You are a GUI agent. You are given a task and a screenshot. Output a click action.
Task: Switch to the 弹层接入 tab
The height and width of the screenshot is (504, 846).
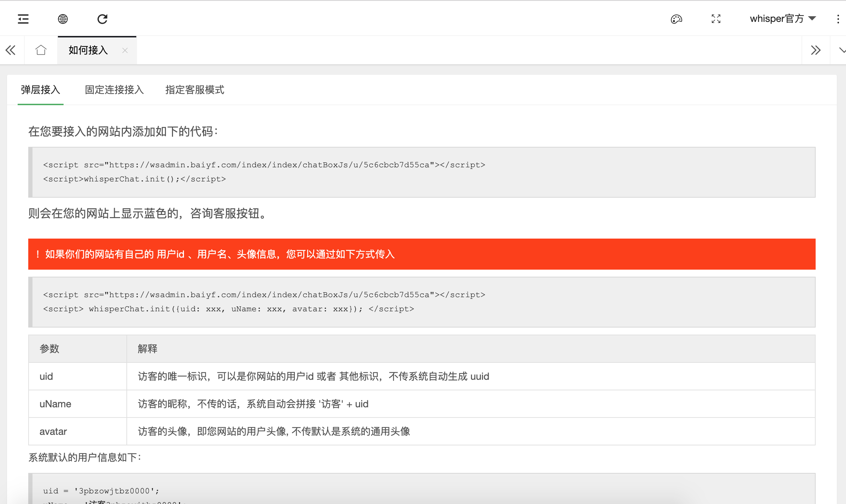pos(41,90)
